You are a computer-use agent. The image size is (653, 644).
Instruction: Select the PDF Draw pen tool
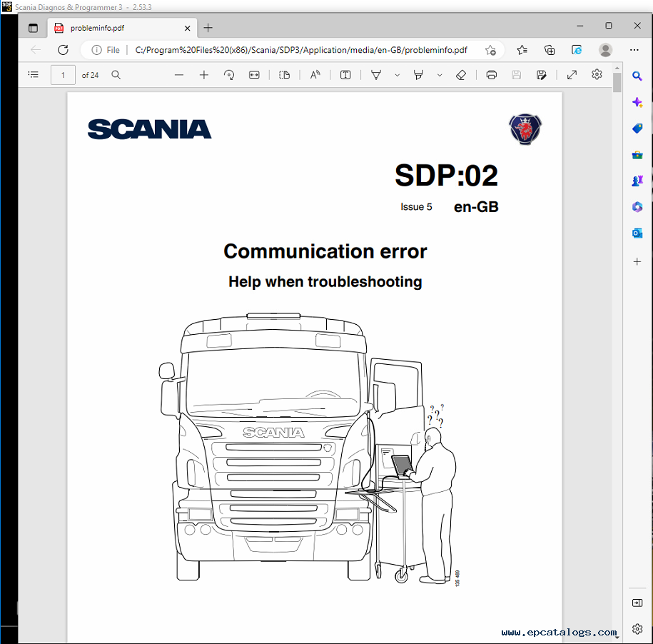tap(376, 75)
